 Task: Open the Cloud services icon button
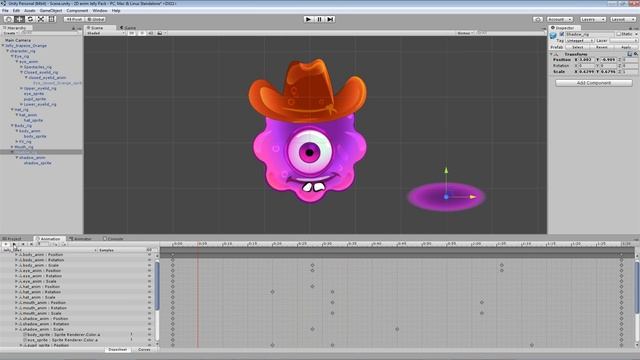pos(538,19)
